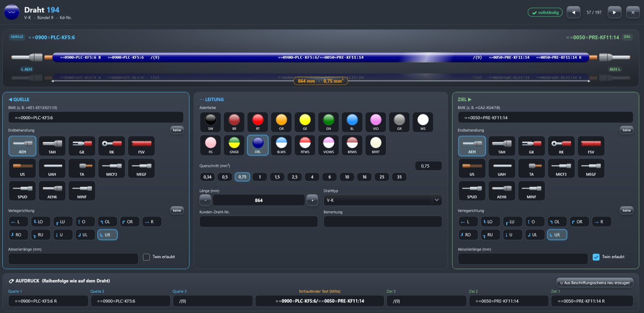Increase Länge with the plus stepper
Screen dimensions: 644x313
coord(312,200)
